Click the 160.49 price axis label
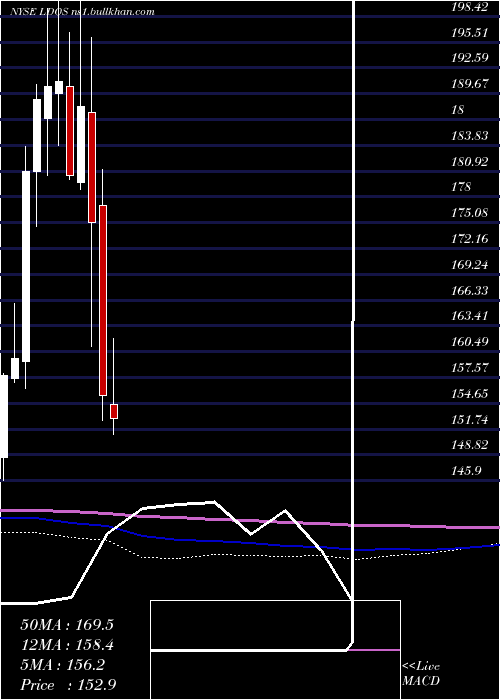500x700 pixels. [470, 342]
